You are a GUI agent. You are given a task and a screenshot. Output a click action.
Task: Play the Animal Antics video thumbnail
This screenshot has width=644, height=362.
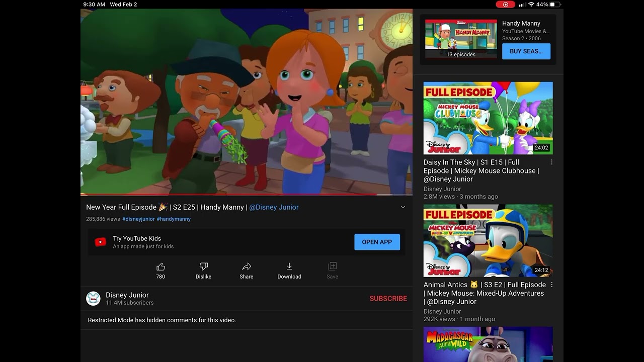coord(488,240)
